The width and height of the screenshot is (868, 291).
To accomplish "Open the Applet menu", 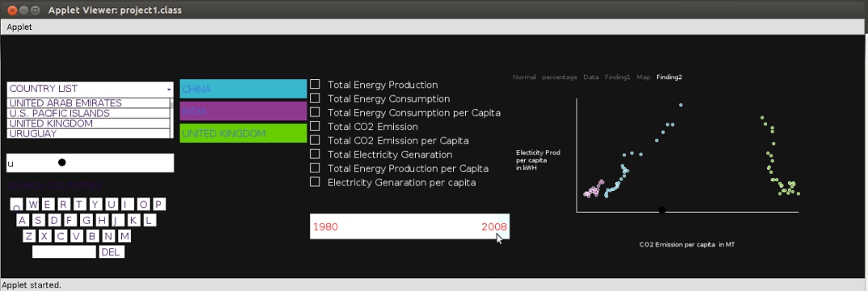I will pos(19,27).
